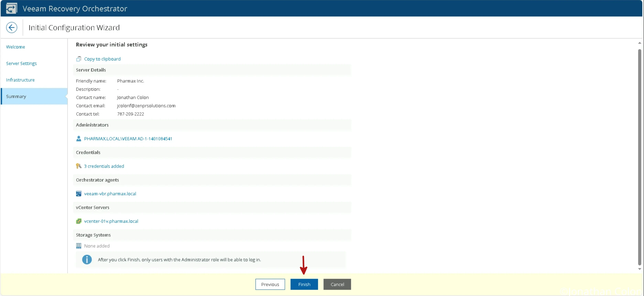Click the Orchestrator agents server icon
Screen dimensions: 644x296
click(79, 193)
